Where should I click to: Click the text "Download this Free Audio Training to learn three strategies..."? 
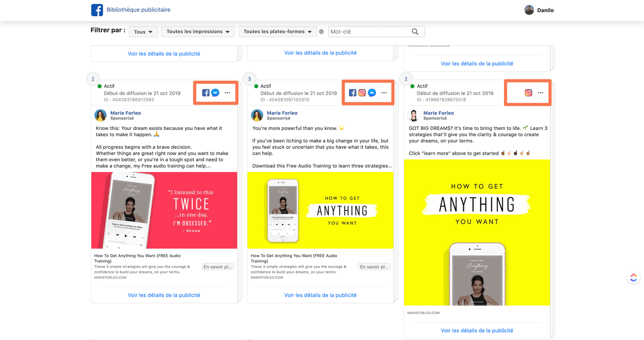tap(322, 166)
